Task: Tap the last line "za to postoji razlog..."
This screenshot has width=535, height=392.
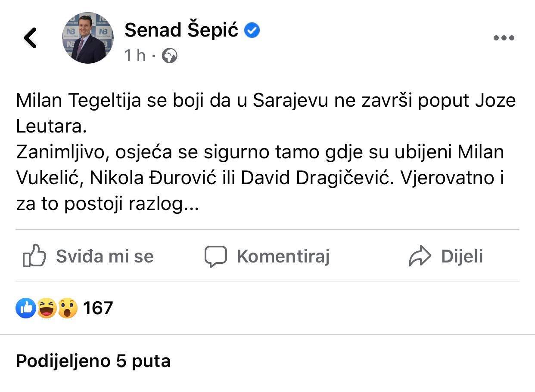Action: (x=107, y=204)
